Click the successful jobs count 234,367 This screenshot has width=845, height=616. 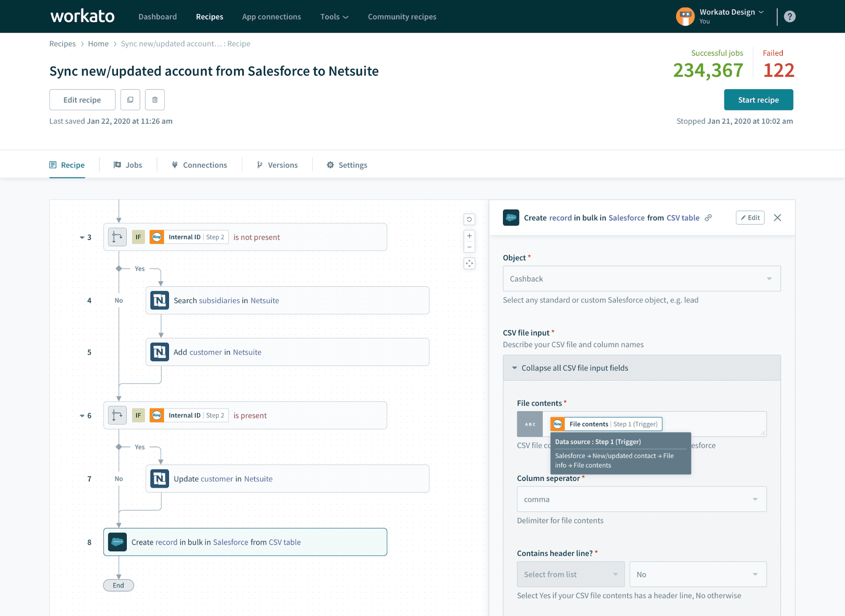click(x=708, y=70)
